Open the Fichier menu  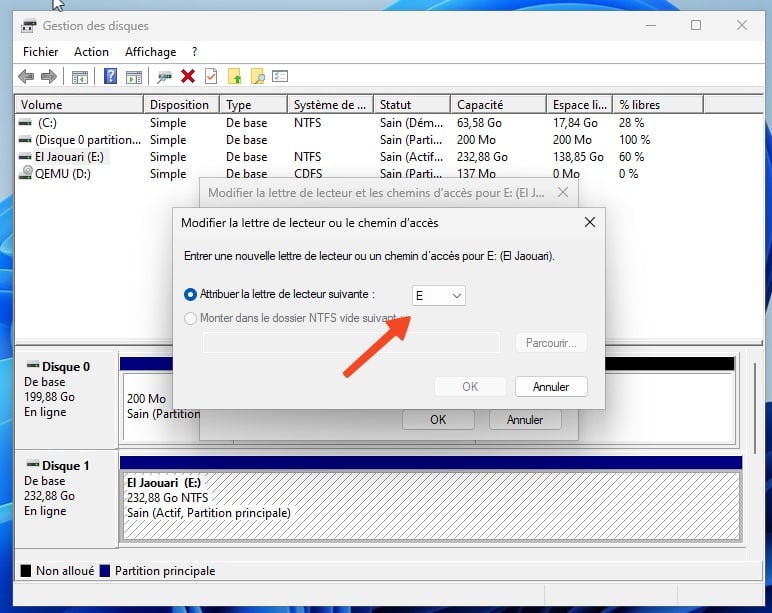(40, 52)
